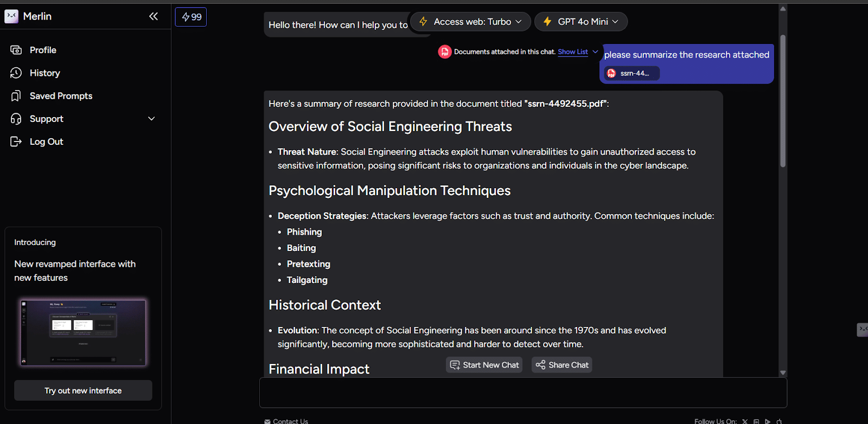Click the Merlin logo icon
Screen dimensions: 868x424
pos(11,16)
